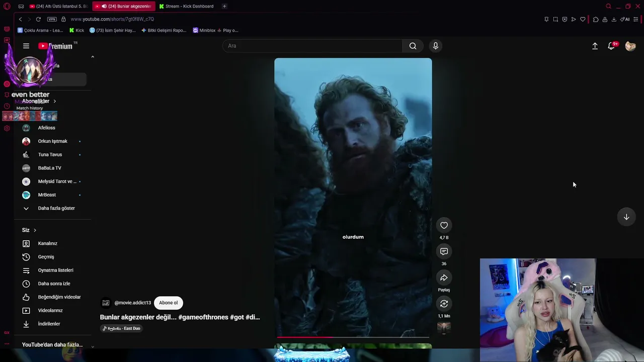
Task: Go back in the browser
Action: [x=20, y=19]
